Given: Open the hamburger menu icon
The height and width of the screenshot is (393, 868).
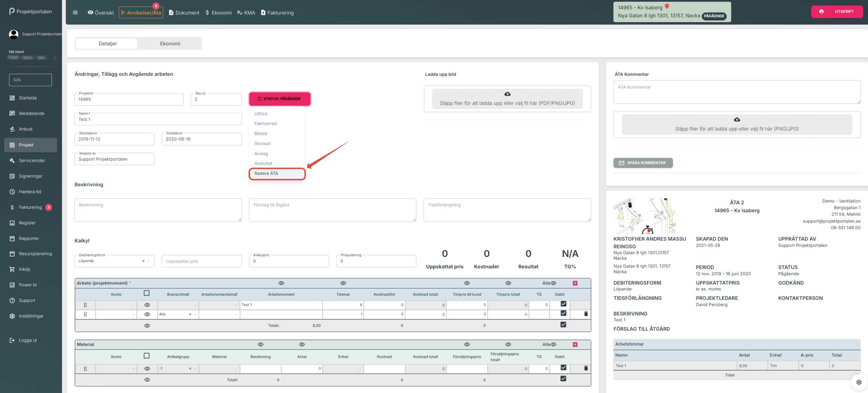Looking at the screenshot, I should click(75, 12).
